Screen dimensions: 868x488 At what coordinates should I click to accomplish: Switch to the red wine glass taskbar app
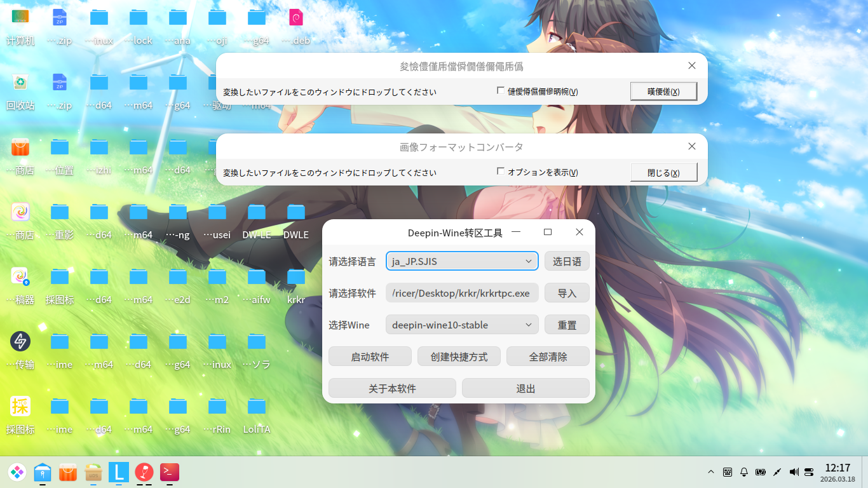[x=144, y=472]
